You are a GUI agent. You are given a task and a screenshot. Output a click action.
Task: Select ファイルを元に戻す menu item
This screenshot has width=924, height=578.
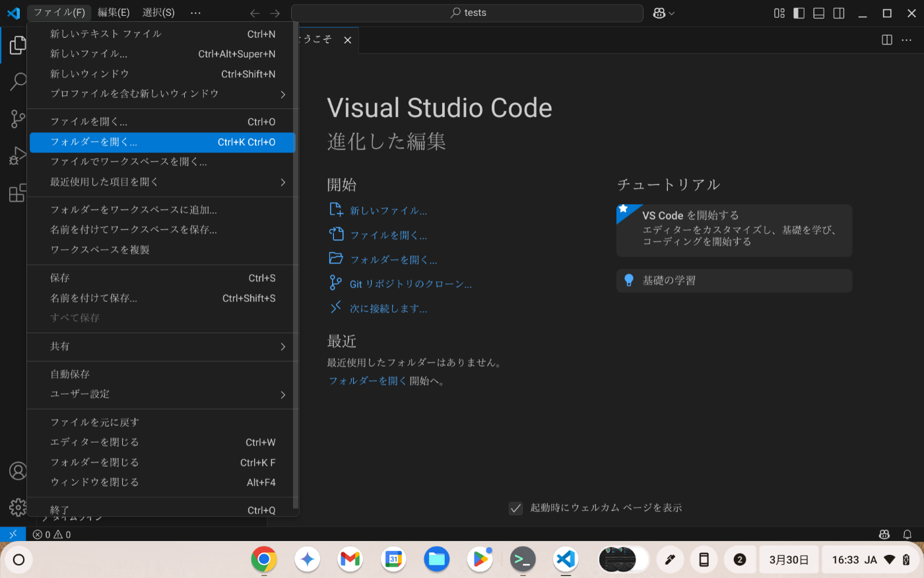click(162, 422)
